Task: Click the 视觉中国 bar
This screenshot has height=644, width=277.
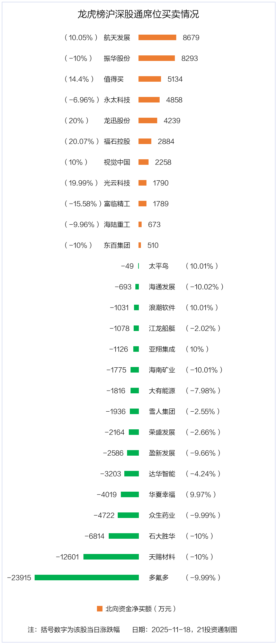Action: [143, 162]
